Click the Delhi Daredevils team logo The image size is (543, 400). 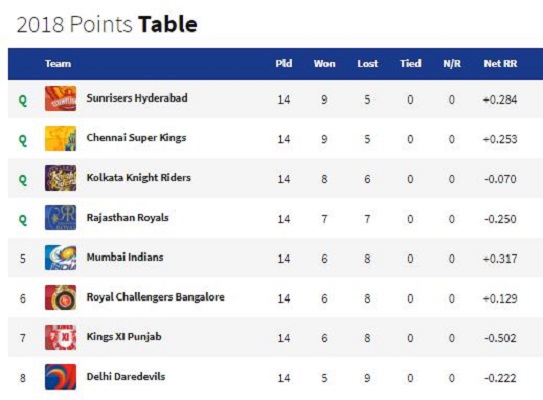click(x=60, y=377)
